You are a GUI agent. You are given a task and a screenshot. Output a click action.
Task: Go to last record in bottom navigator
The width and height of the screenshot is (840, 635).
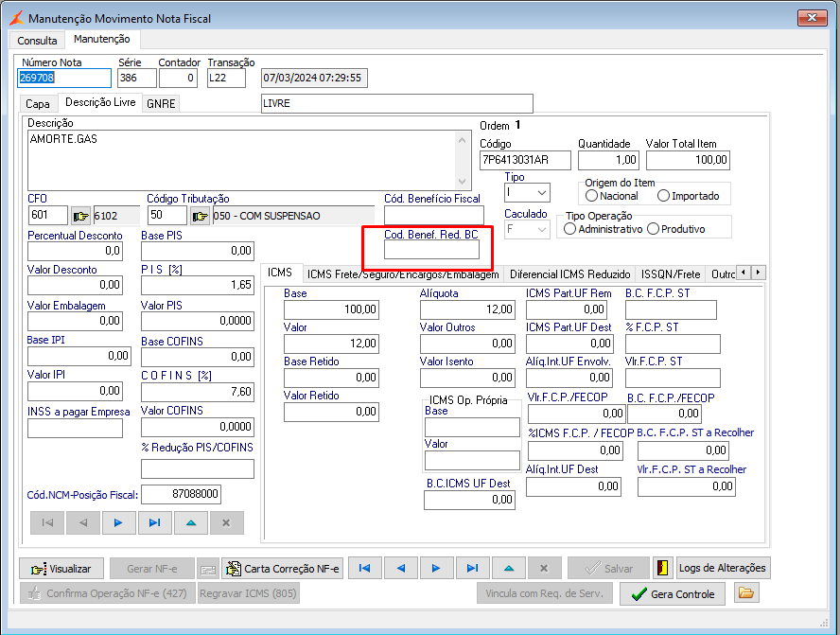point(472,568)
